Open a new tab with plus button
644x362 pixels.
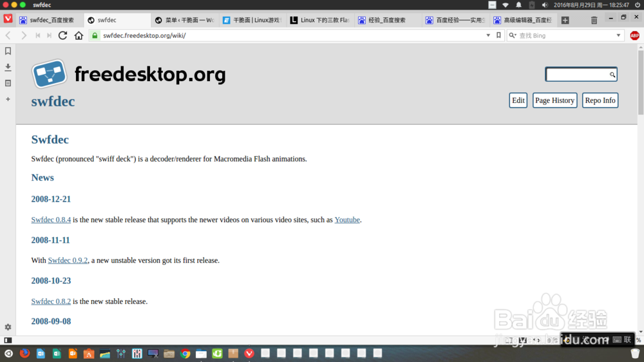(565, 20)
